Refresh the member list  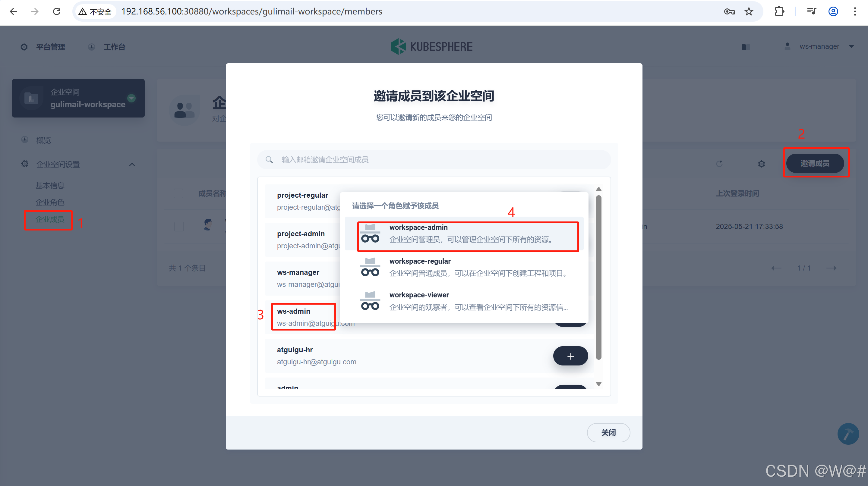click(719, 164)
